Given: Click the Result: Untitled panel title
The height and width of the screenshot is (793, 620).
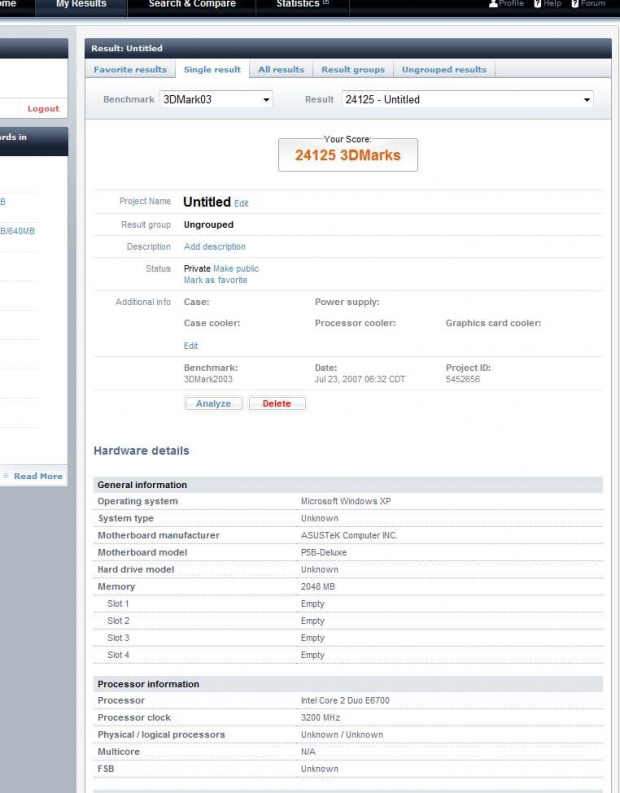Looking at the screenshot, I should (127, 49).
